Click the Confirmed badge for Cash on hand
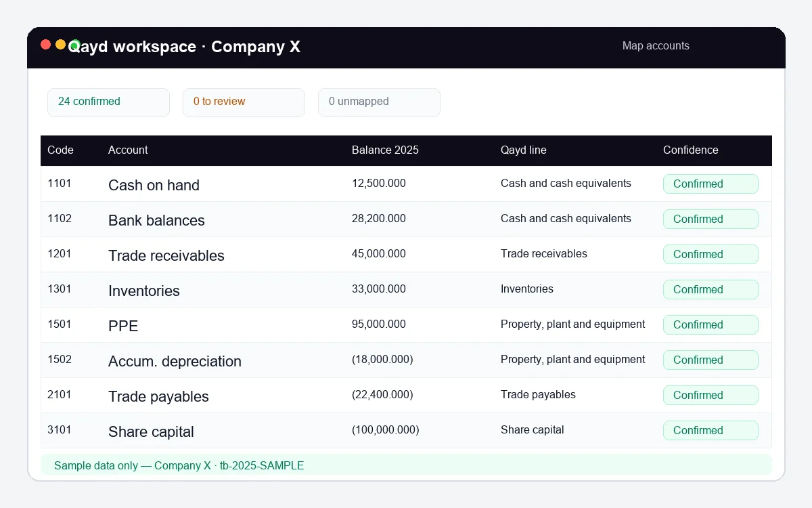 tap(710, 184)
